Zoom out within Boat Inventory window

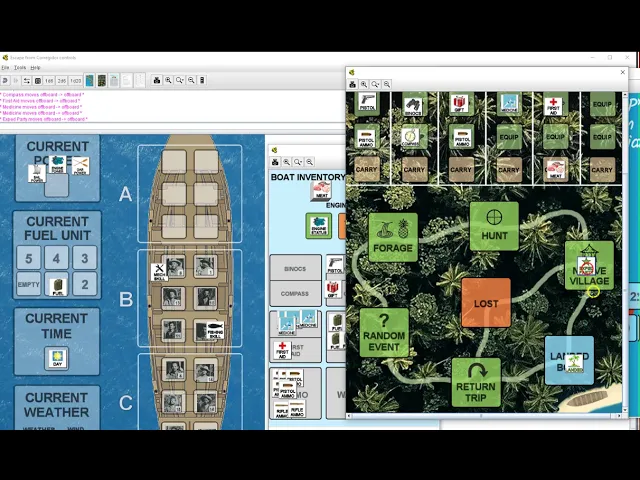[310, 162]
